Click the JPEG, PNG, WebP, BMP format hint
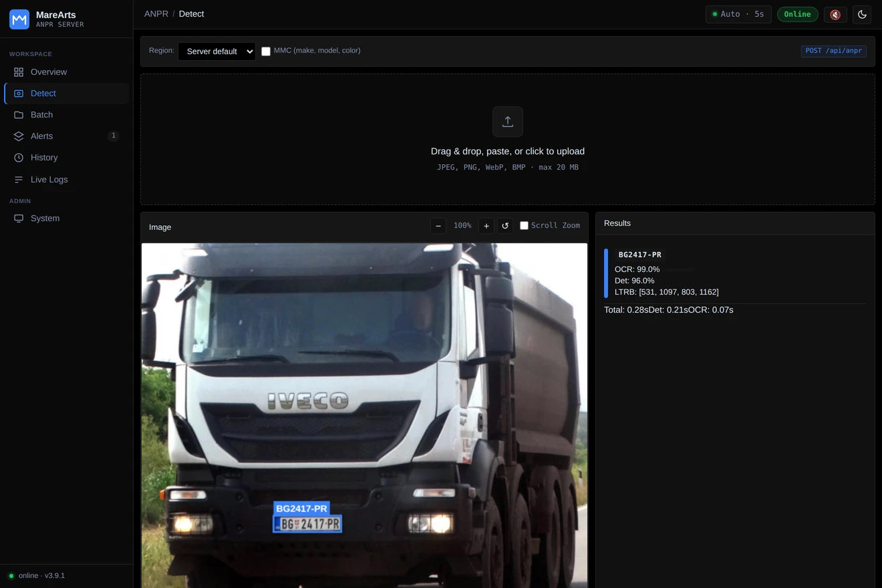Image resolution: width=882 pixels, height=588 pixels. [x=508, y=168]
